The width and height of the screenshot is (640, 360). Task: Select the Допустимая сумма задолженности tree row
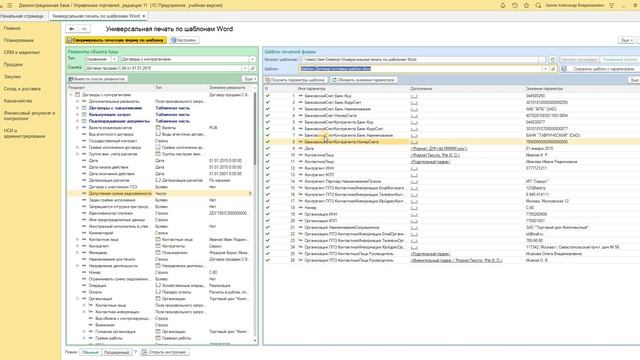coord(160,193)
